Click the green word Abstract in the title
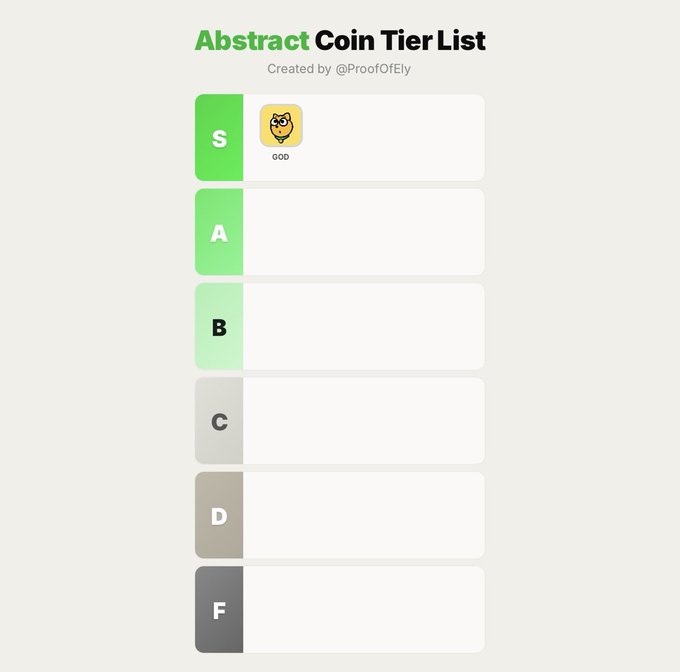This screenshot has width=680, height=672. pyautogui.click(x=252, y=41)
